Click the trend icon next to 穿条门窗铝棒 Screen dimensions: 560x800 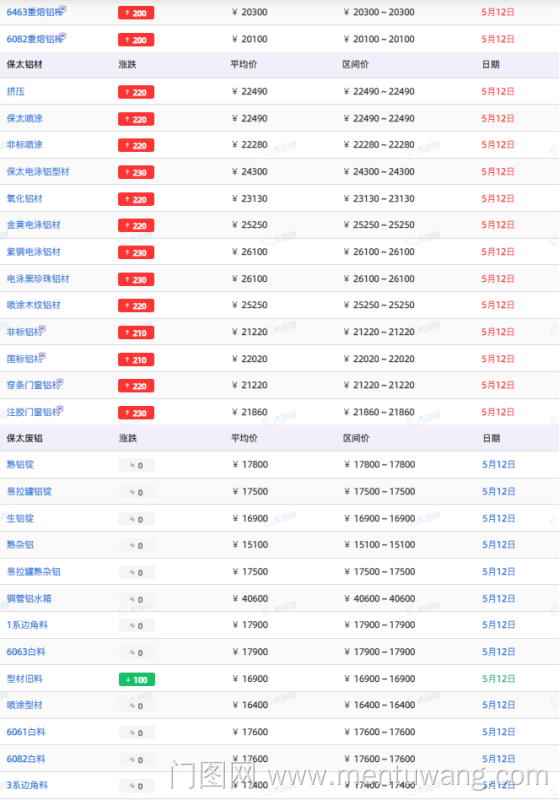[60, 382]
